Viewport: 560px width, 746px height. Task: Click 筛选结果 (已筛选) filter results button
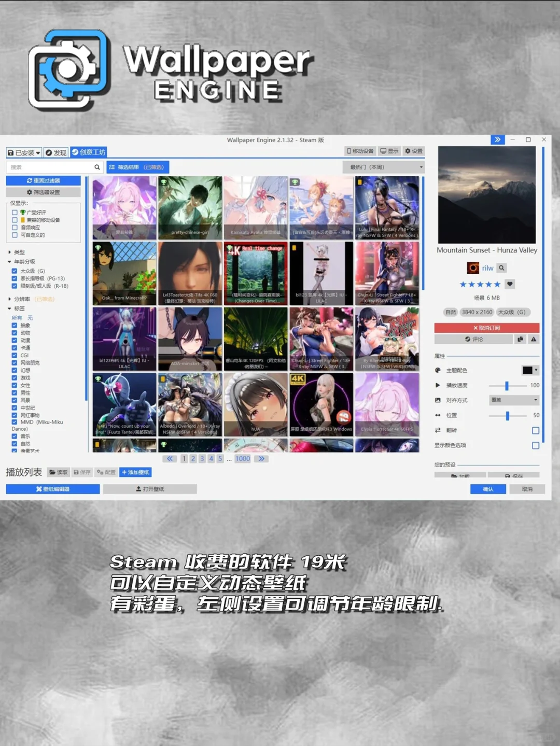(x=138, y=167)
